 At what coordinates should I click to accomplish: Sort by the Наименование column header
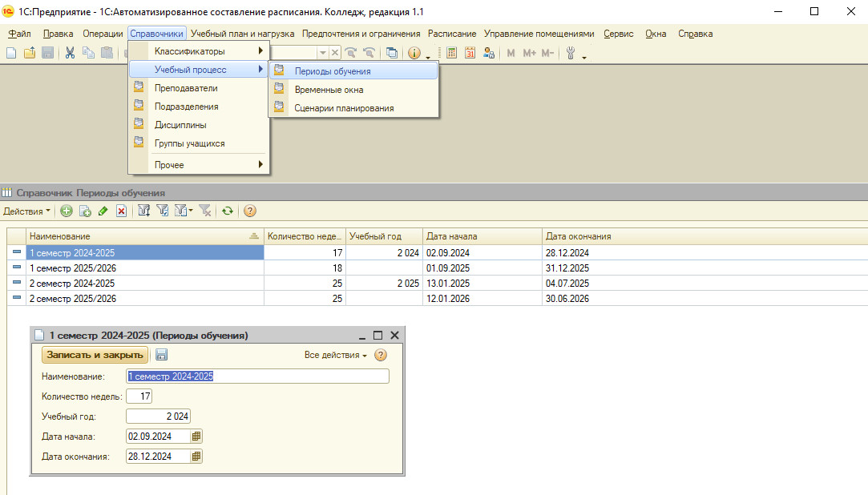click(x=144, y=236)
